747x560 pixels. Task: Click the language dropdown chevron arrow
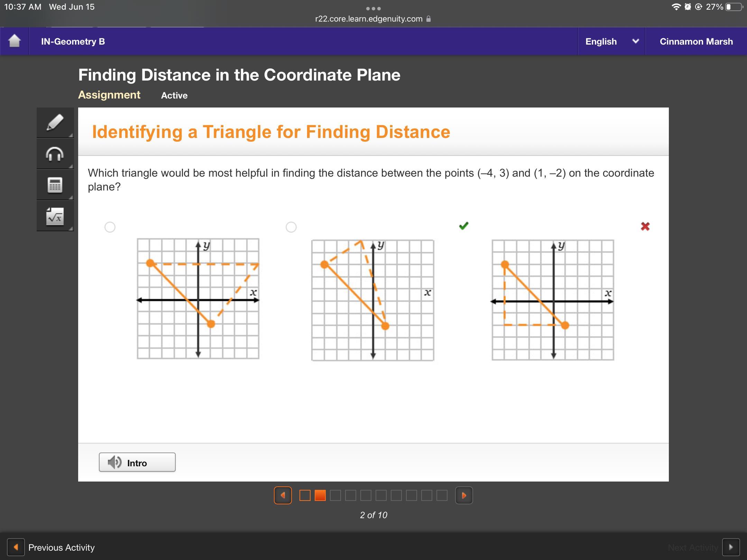635,41
